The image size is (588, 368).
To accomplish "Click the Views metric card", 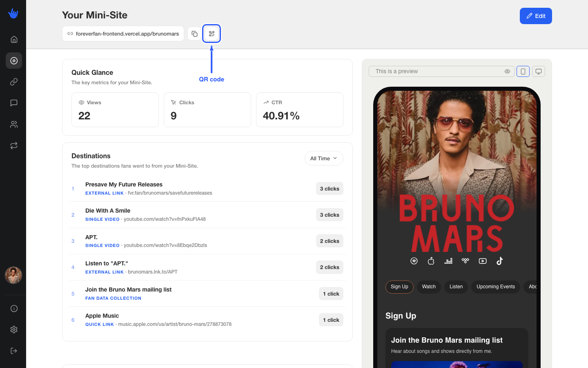I will coord(115,110).
